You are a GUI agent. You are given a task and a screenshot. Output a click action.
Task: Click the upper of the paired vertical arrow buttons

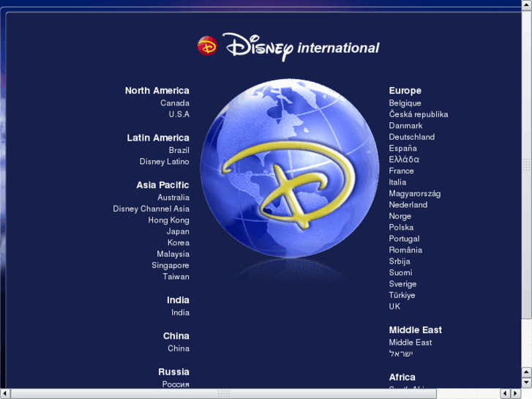pyautogui.click(x=527, y=372)
